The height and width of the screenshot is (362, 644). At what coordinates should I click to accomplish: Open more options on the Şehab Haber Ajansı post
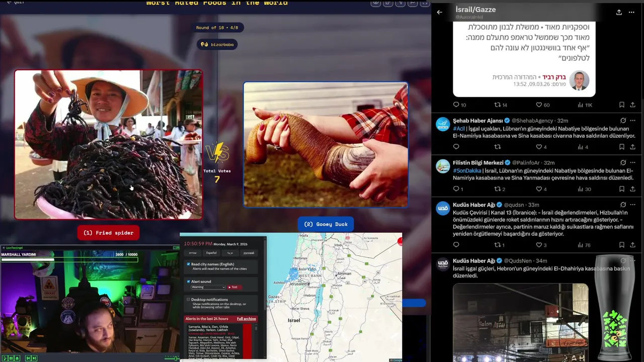633,121
